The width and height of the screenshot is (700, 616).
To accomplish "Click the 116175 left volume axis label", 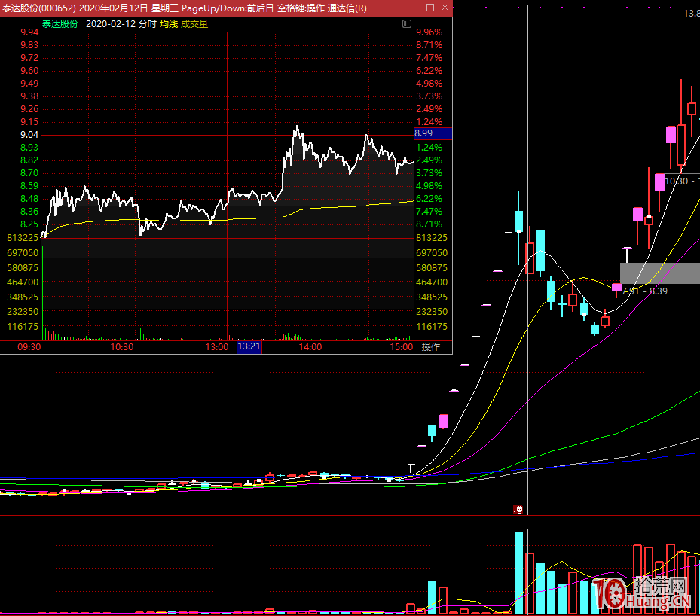I will [23, 327].
